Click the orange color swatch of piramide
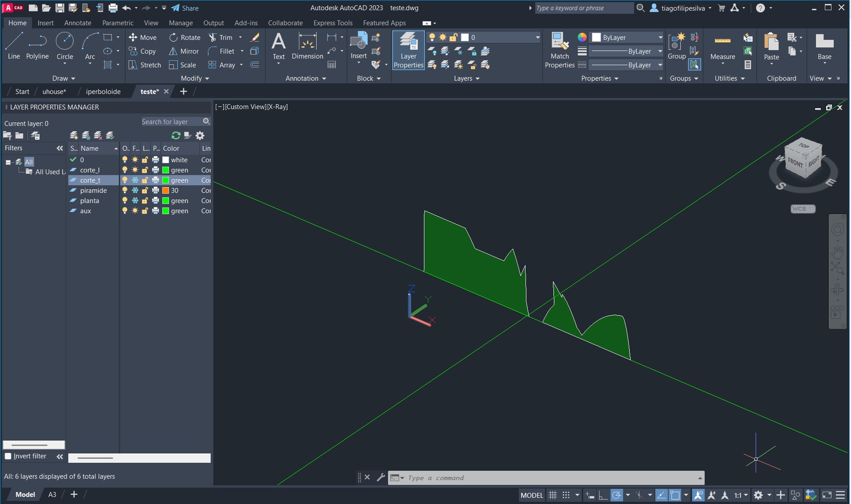The width and height of the screenshot is (851, 504). [x=166, y=191]
